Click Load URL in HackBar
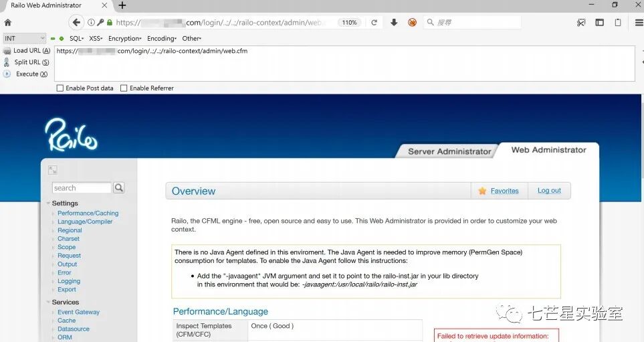 (x=27, y=51)
